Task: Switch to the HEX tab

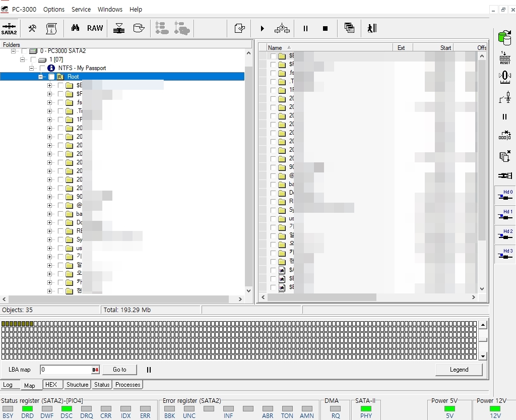Action: point(51,385)
